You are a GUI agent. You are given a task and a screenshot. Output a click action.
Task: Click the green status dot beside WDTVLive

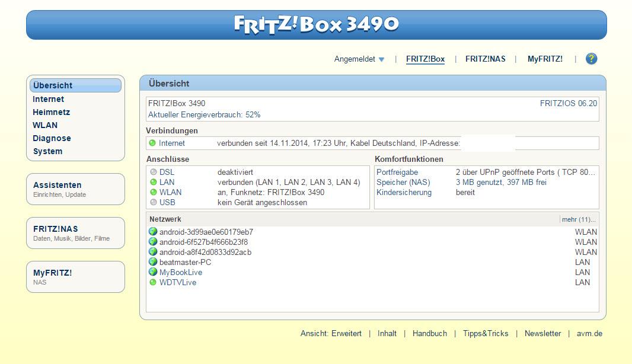point(153,282)
